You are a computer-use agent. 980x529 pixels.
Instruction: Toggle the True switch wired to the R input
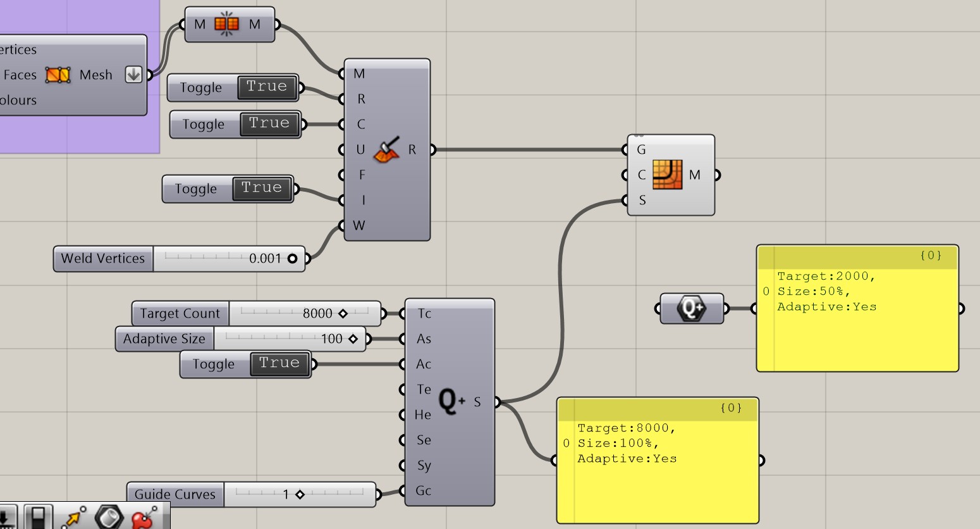point(266,87)
